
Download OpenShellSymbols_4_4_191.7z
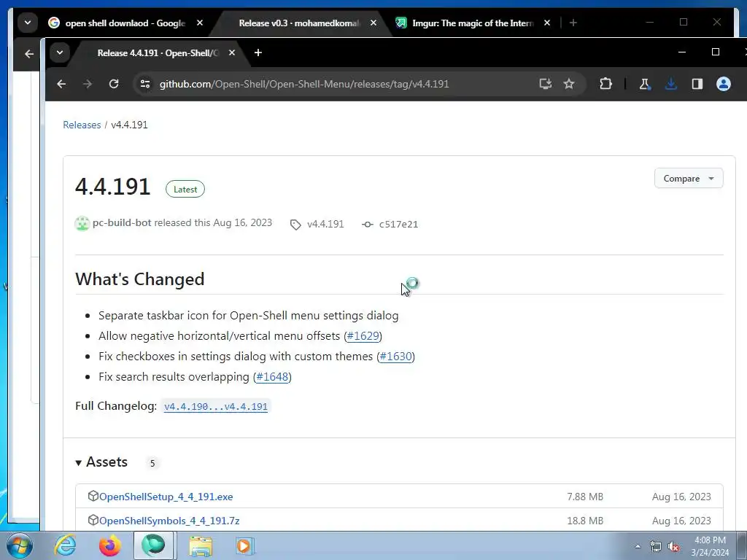coord(169,521)
